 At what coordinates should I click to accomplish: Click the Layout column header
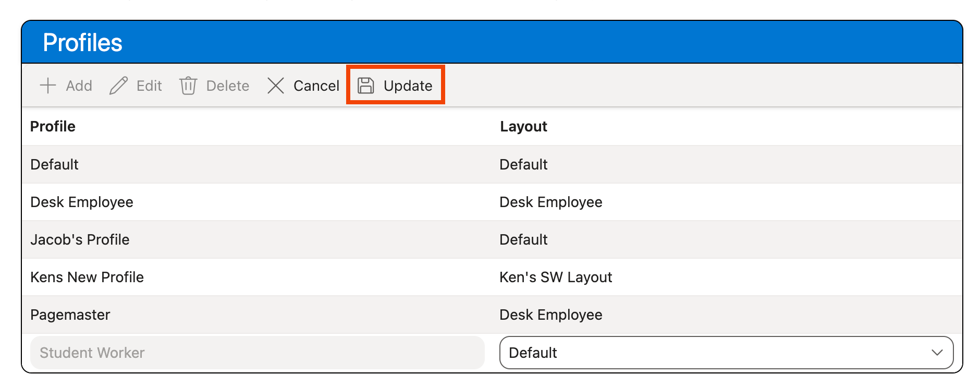click(523, 126)
